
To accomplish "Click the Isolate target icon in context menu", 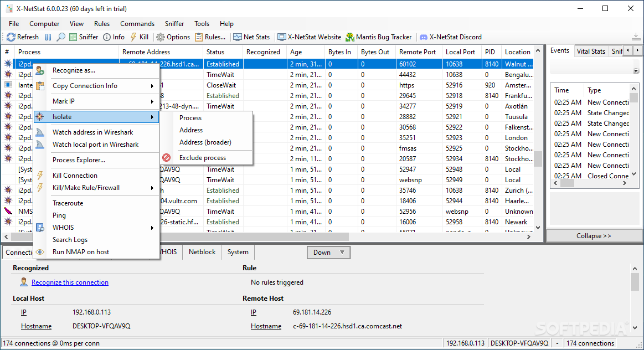I will click(40, 117).
